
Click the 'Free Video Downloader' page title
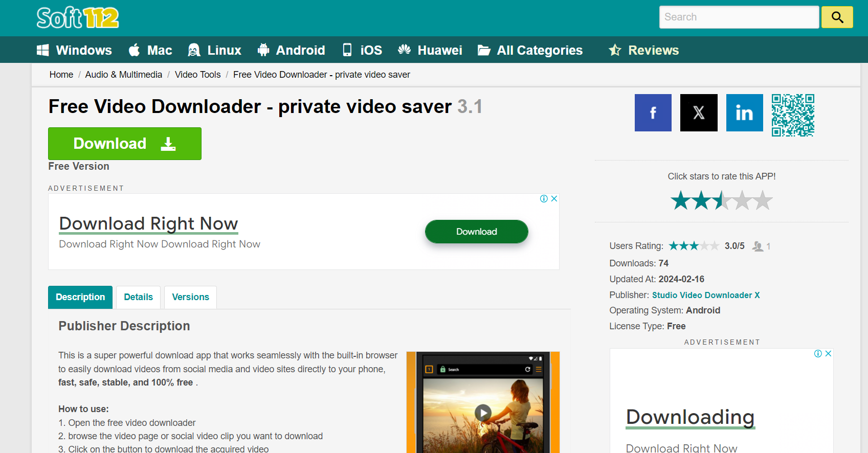tap(265, 106)
